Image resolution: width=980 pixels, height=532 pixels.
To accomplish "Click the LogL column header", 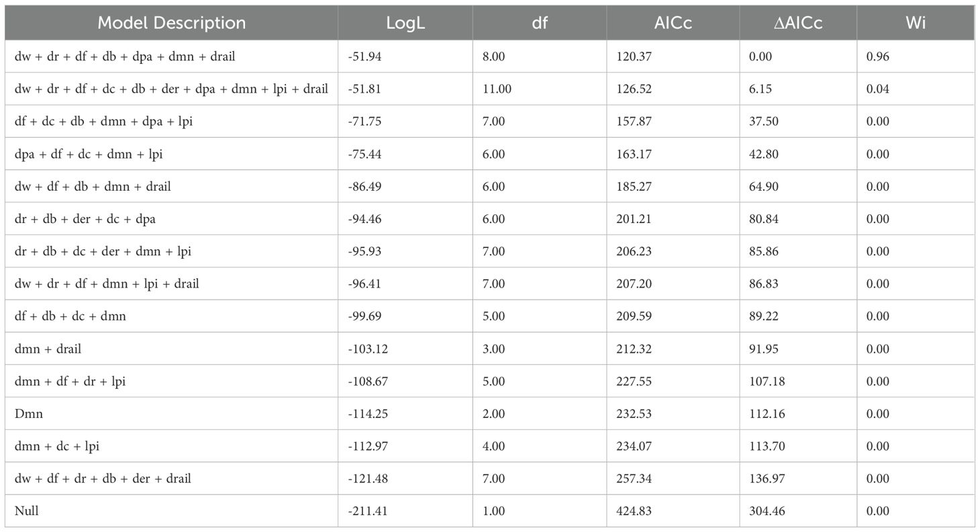I will (x=405, y=23).
